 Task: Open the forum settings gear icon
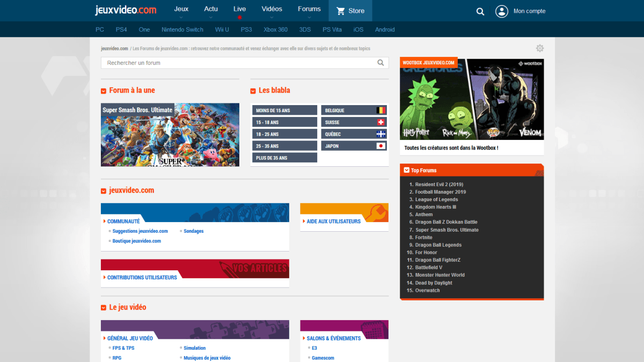tap(540, 48)
